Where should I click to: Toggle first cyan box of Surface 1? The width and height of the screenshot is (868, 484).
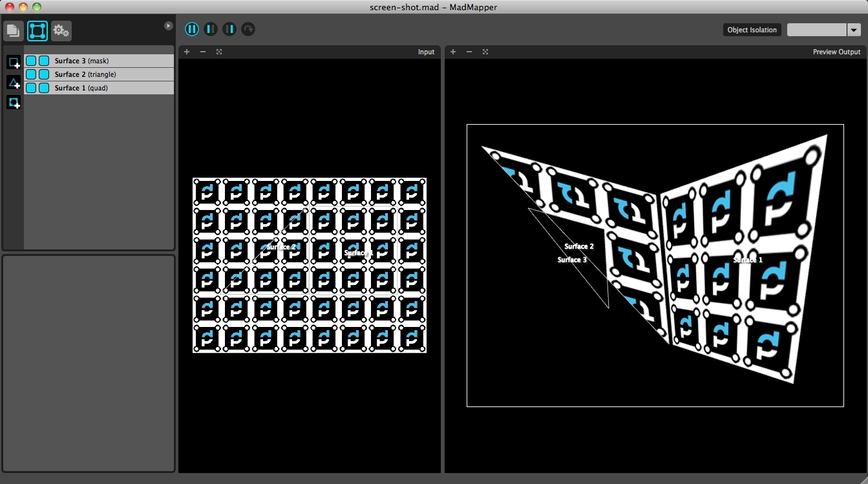[31, 88]
